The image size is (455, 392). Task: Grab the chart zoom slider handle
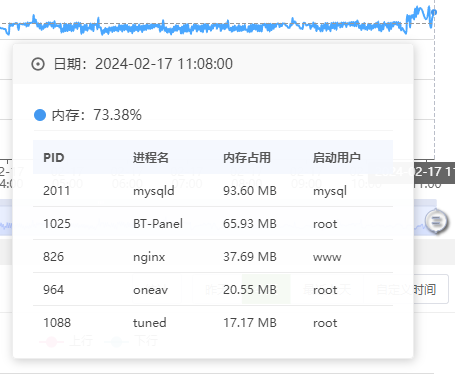(436, 221)
